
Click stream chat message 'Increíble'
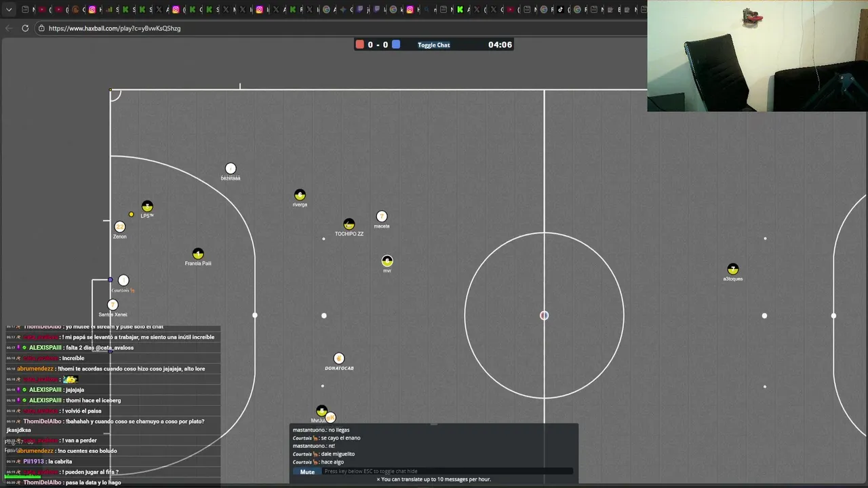[73, 358]
